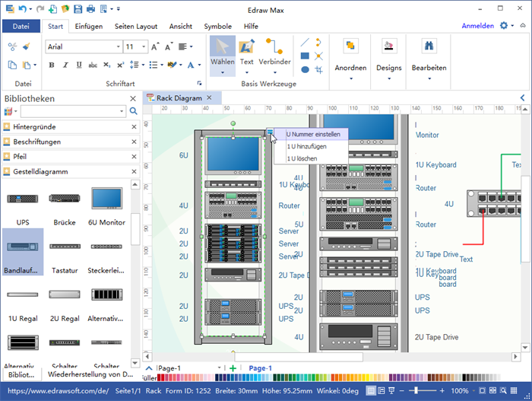The image size is (532, 401).
Task: Switch to the Einfügen ribbon tab
Action: coord(89,26)
